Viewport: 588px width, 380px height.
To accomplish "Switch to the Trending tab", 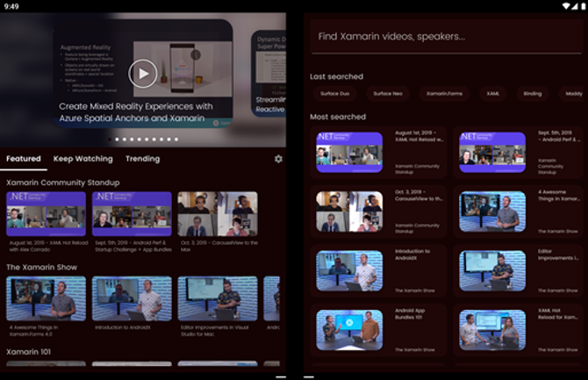I will pyautogui.click(x=142, y=159).
